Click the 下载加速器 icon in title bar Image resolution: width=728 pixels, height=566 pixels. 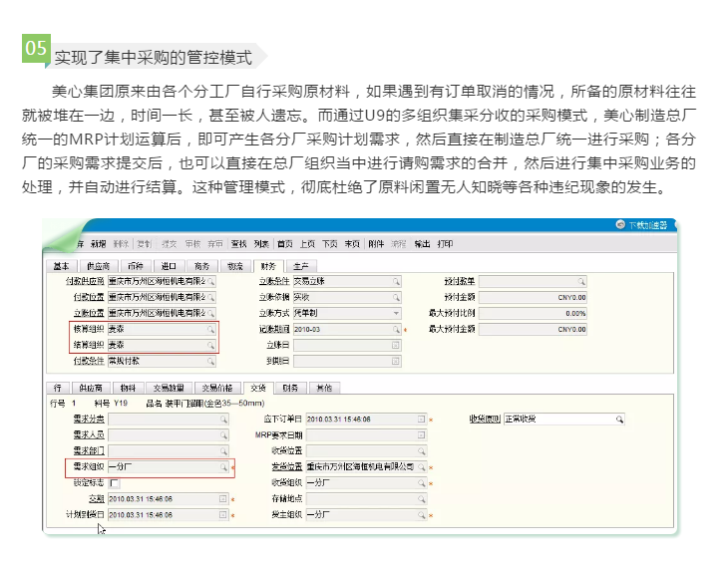coord(620,224)
